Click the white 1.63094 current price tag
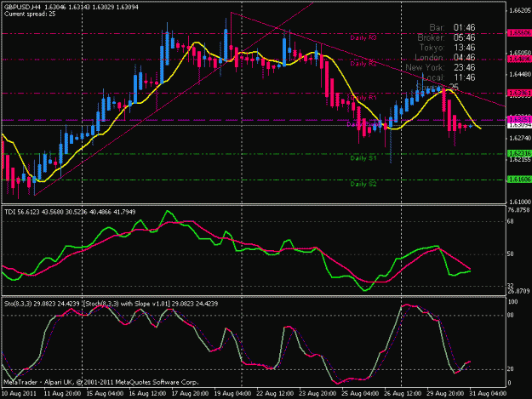Image resolution: width=532 pixels, height=399 pixels. pos(519,125)
